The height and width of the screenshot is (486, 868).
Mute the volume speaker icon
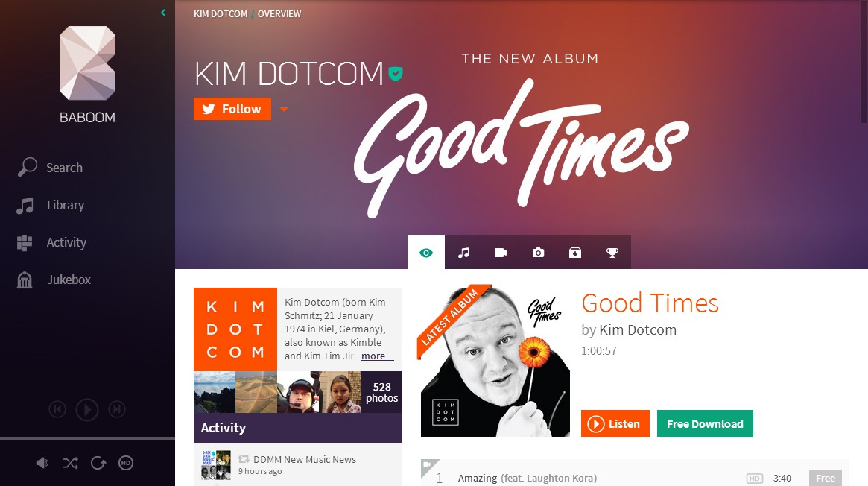42,464
